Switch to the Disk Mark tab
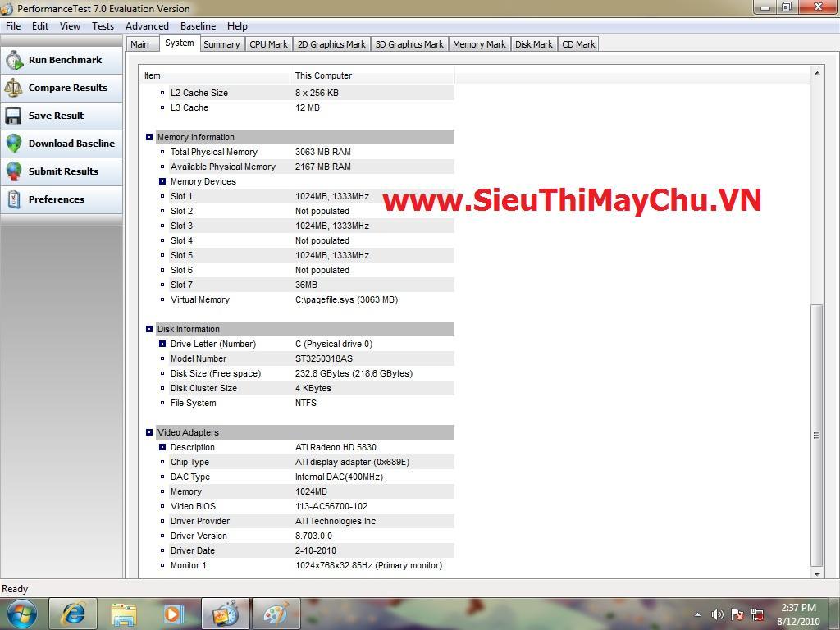Viewport: 840px width, 630px height. pos(534,44)
